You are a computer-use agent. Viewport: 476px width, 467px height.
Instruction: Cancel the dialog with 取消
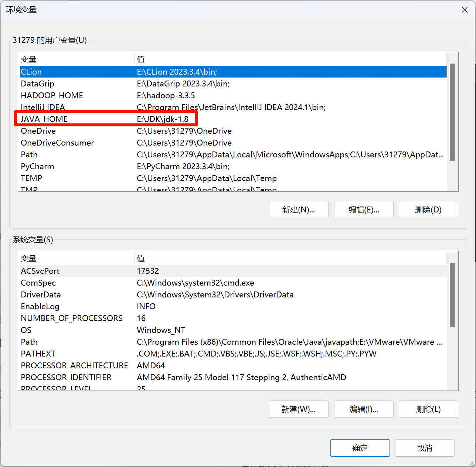pyautogui.click(x=424, y=448)
